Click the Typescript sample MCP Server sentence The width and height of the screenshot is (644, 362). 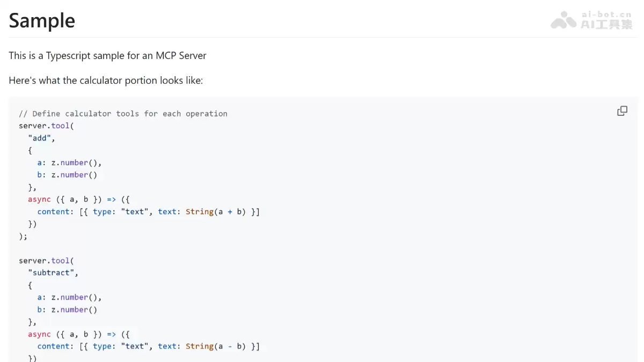pyautogui.click(x=107, y=55)
